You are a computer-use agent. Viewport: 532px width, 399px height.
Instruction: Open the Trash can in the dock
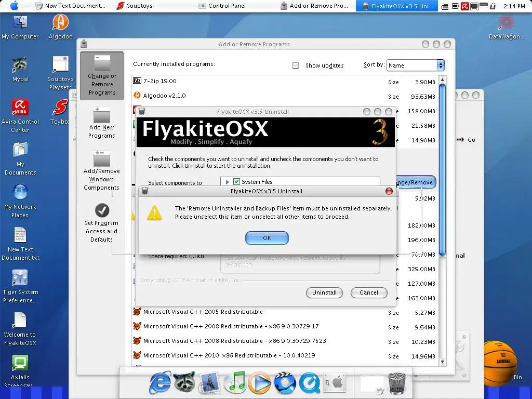[x=396, y=383]
